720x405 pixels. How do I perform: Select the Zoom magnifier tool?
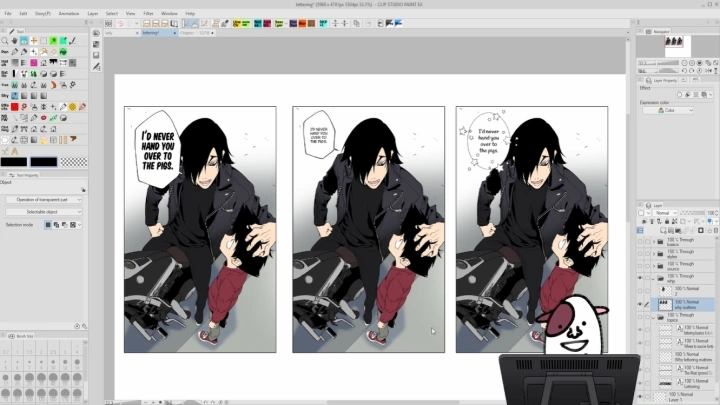coord(5,40)
